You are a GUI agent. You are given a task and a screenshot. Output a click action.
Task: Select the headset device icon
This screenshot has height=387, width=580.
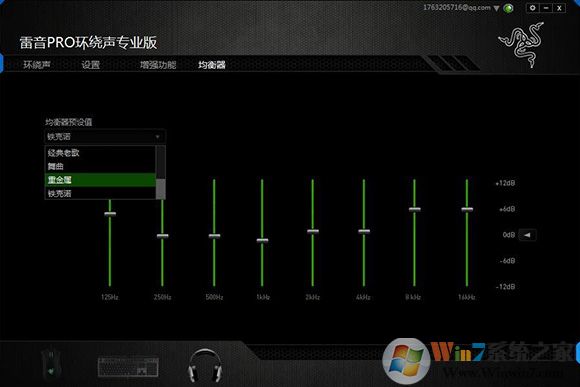point(205,366)
